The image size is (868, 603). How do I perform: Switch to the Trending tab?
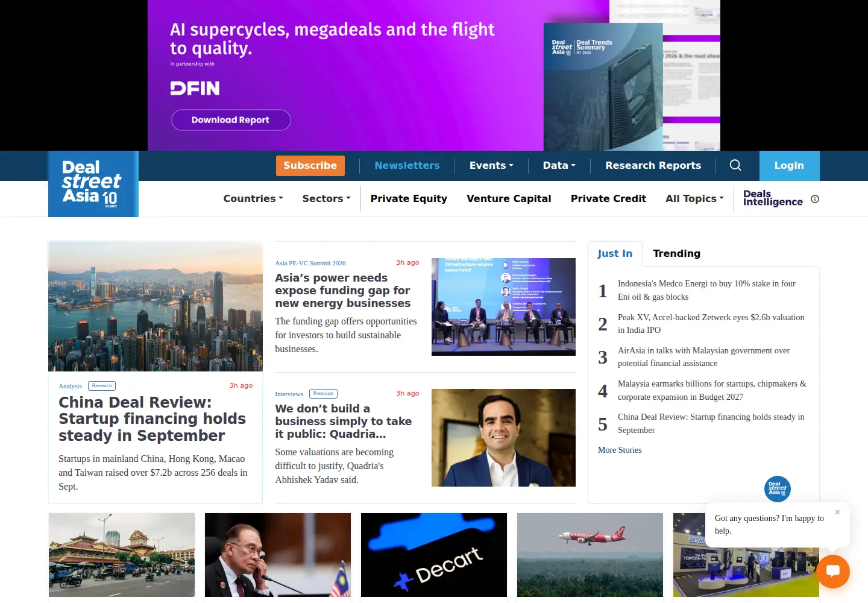[x=676, y=253]
